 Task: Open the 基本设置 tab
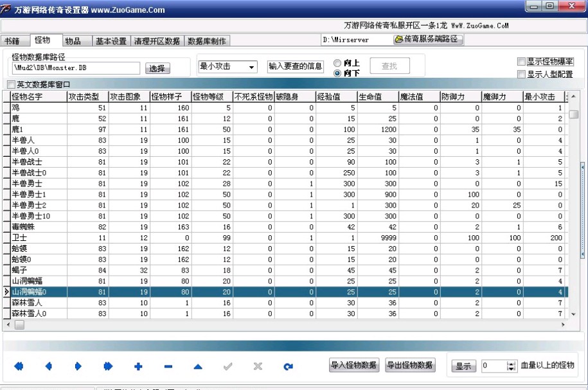coord(111,41)
